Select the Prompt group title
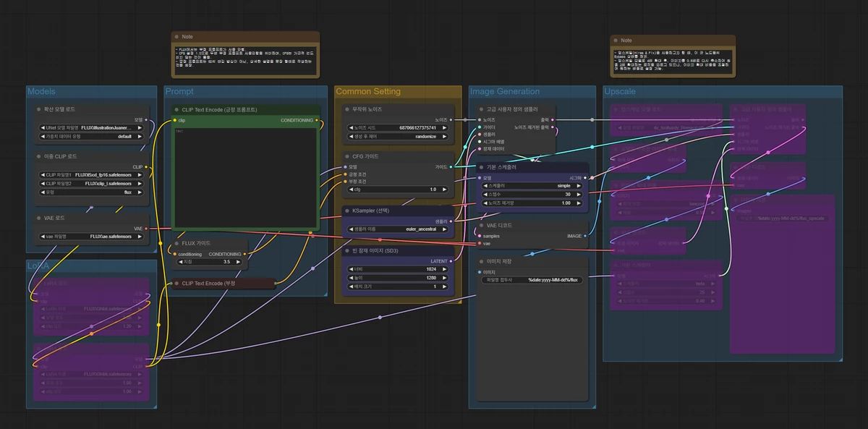868x429 pixels. coord(179,91)
